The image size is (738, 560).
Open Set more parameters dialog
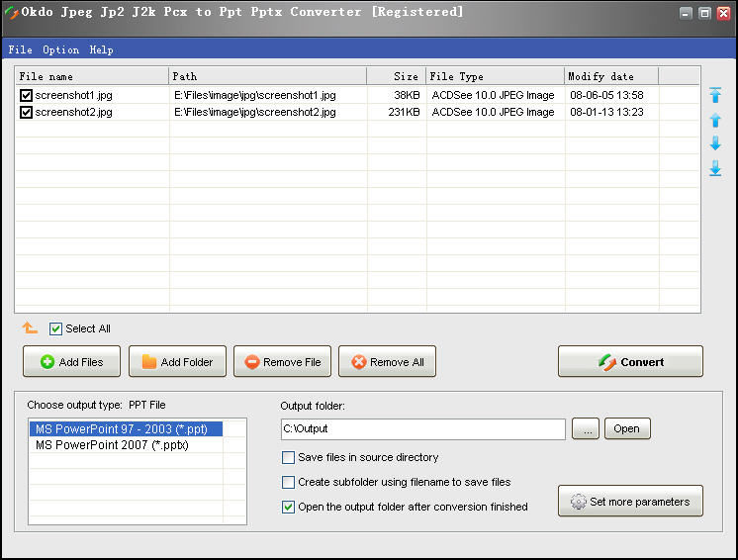(630, 502)
